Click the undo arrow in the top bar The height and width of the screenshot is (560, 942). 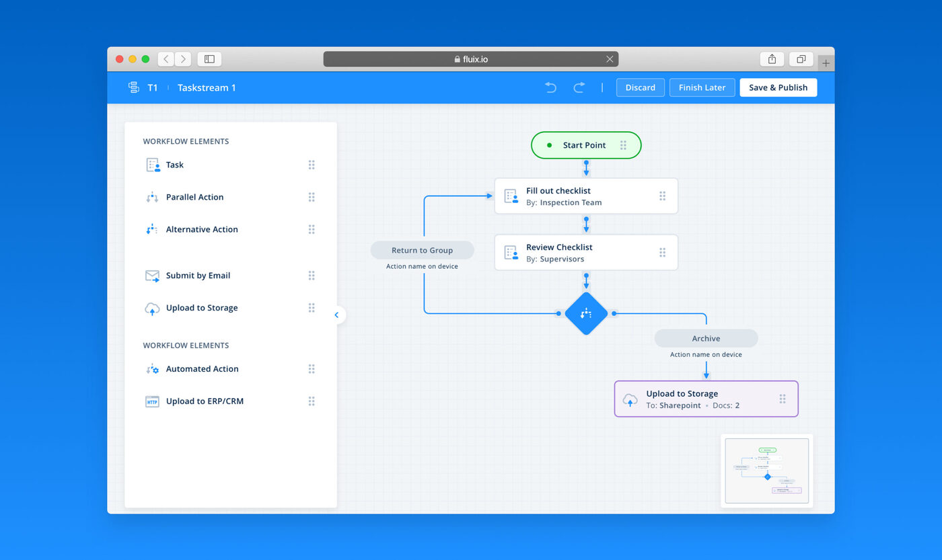(x=550, y=87)
